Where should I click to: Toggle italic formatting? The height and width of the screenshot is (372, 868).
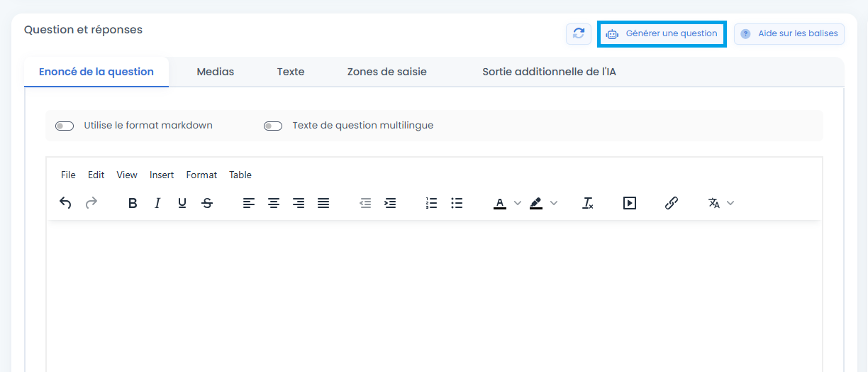click(157, 203)
